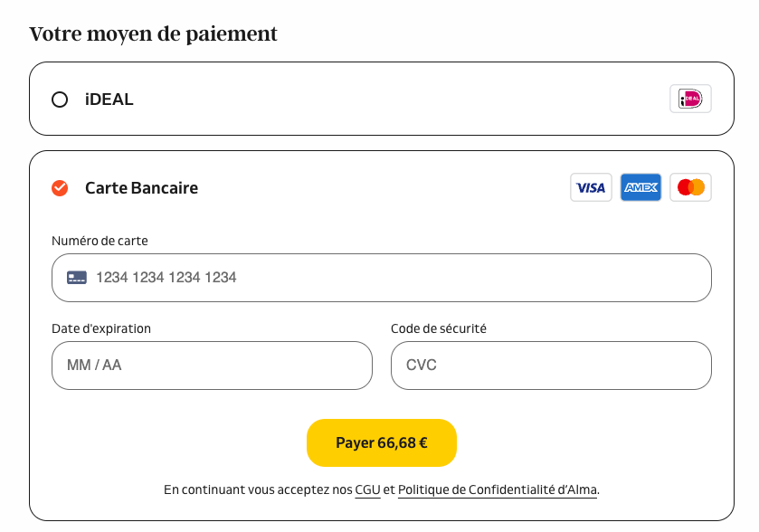
Task: Click the Code de sécurité label
Action: coord(439,328)
